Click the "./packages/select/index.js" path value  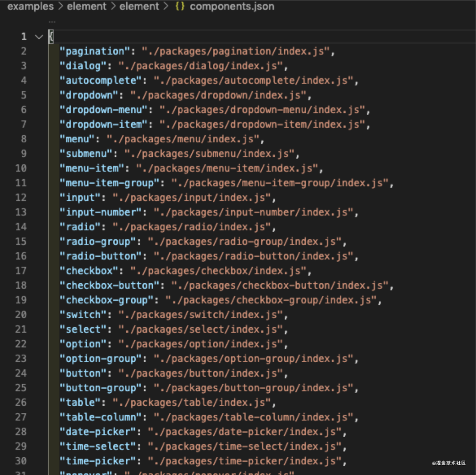click(x=201, y=329)
